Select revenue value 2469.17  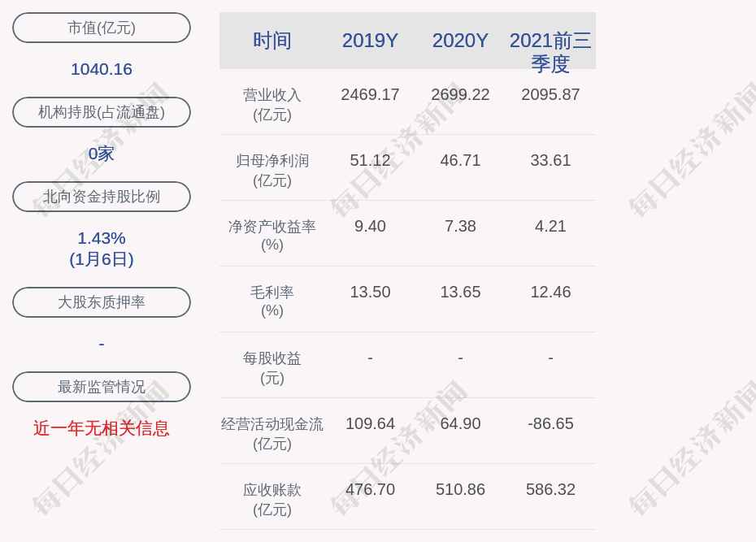tap(370, 94)
